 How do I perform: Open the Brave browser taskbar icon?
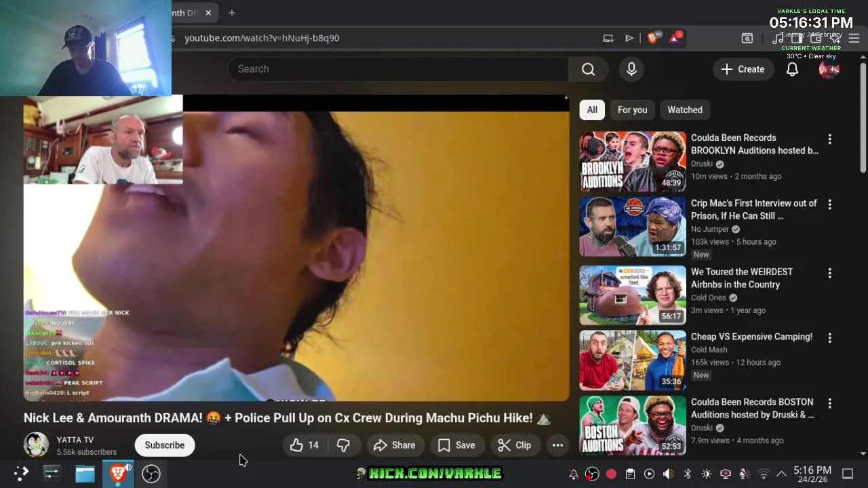(x=118, y=473)
